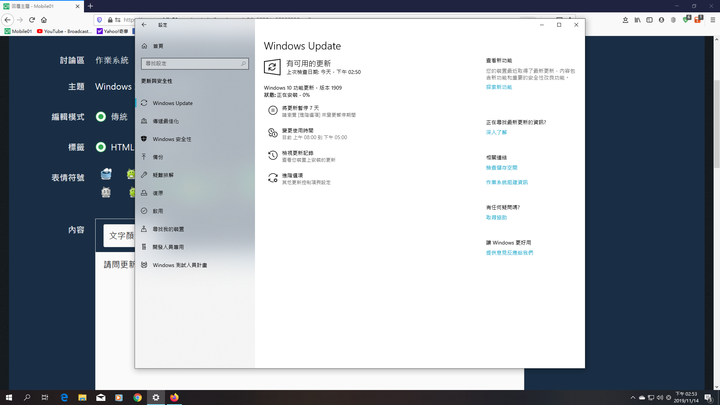Open the Mobile01 bookmark
720x405 pixels.
[18, 31]
